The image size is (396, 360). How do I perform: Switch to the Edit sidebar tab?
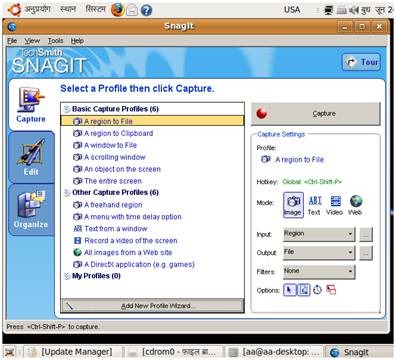click(31, 157)
